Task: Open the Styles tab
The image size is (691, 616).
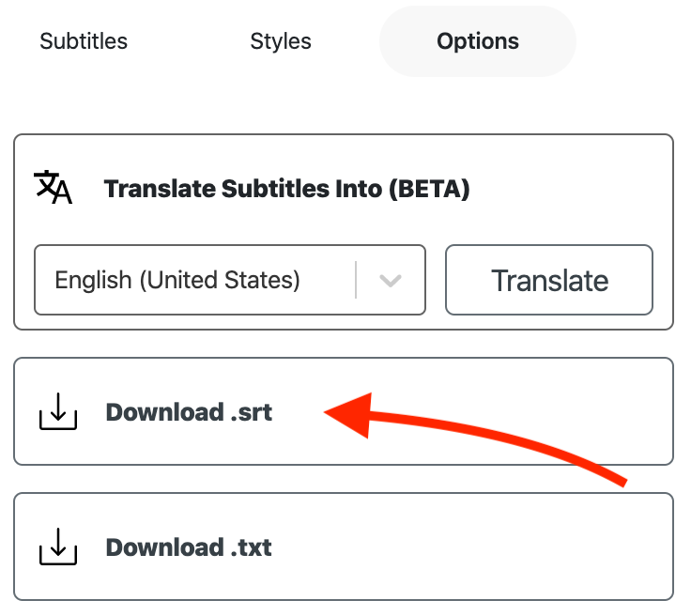Action: pyautogui.click(x=281, y=41)
